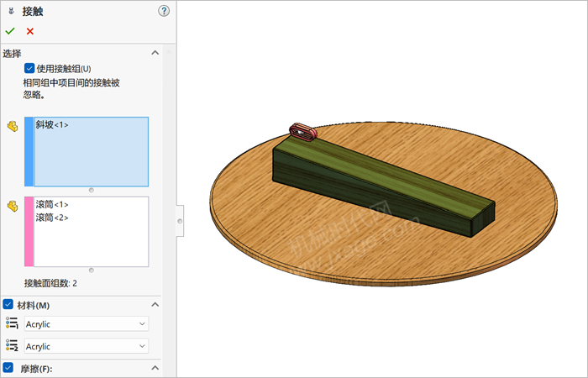Click the component icon beside the 斜坡 group box
Viewport: 588px width, 378px height.
click(x=13, y=126)
